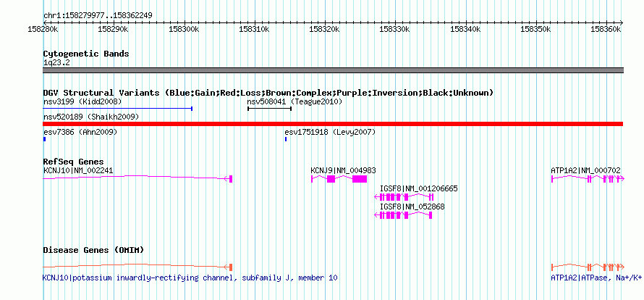The image size is (644, 300).
Task: Click the small blue esv7386 variant marker
Action: click(44, 140)
